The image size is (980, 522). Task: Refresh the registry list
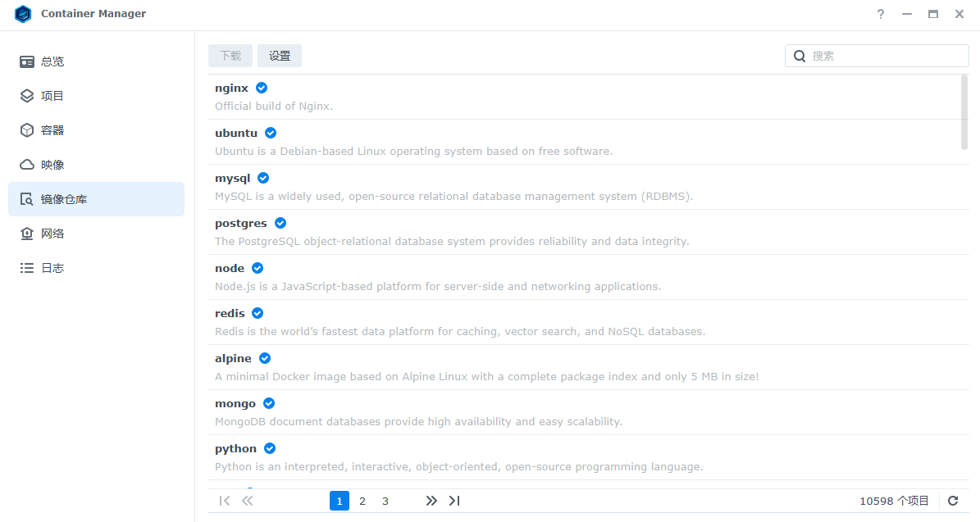(953, 501)
